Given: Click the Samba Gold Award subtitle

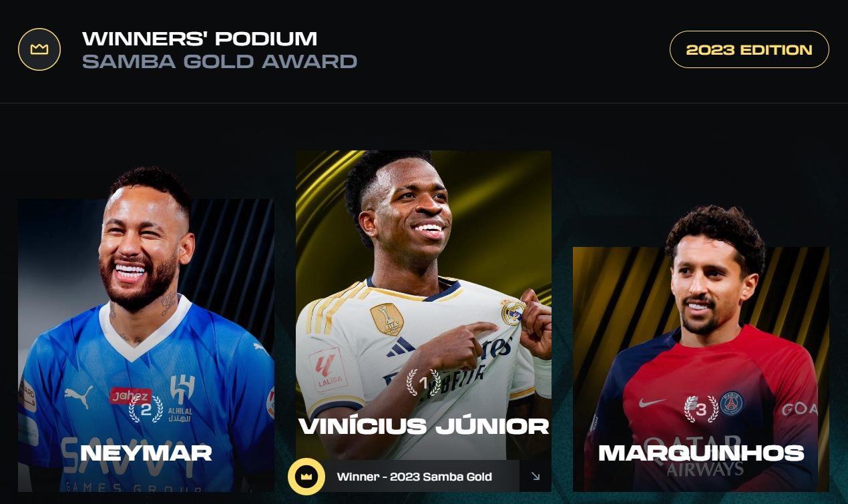Looking at the screenshot, I should (x=220, y=61).
